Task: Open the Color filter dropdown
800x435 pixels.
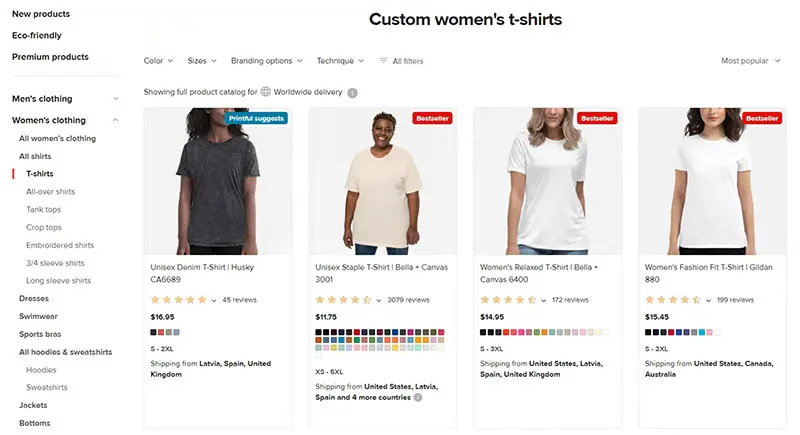Action: pos(158,61)
